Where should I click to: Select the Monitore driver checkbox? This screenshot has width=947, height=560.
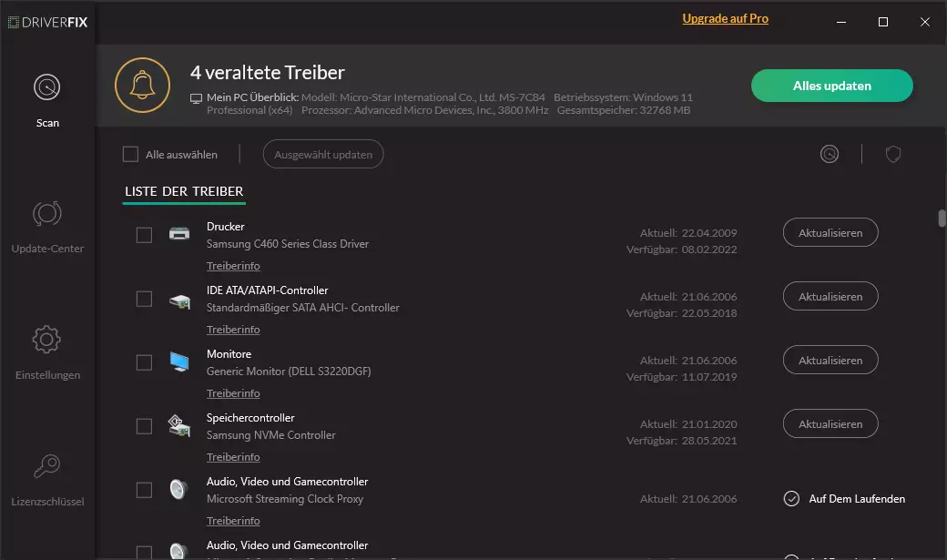pyautogui.click(x=144, y=362)
